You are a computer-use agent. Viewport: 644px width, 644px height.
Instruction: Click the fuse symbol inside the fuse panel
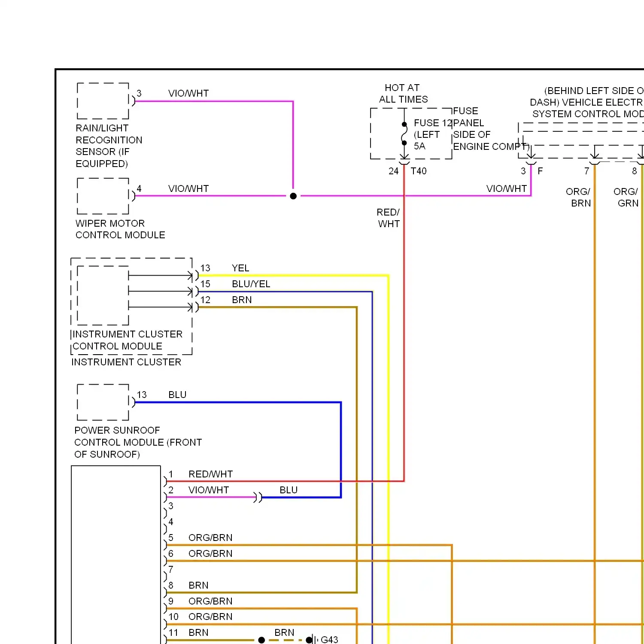[404, 134]
